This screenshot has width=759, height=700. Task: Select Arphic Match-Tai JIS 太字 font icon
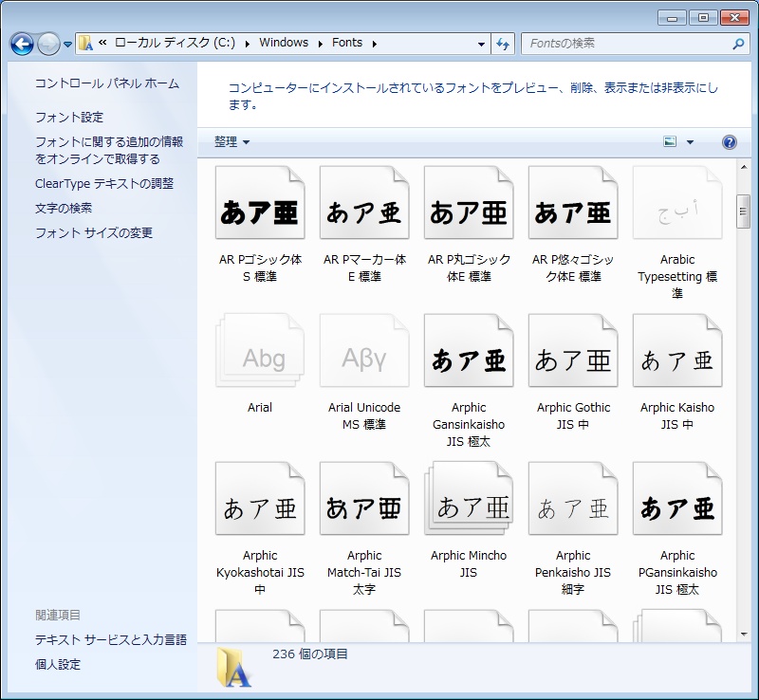coord(364,498)
